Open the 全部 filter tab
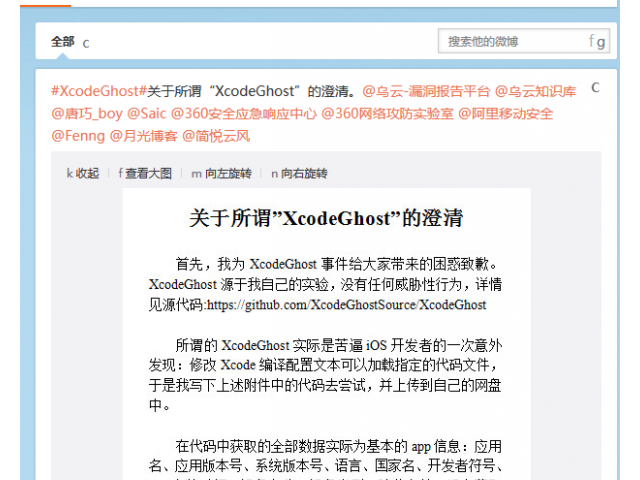This screenshot has width=640, height=480. pyautogui.click(x=62, y=42)
